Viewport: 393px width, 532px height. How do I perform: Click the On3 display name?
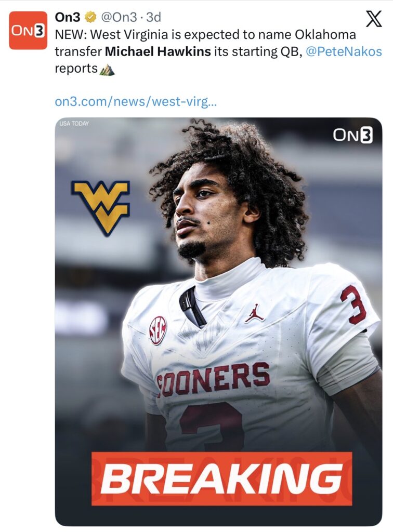(68, 17)
